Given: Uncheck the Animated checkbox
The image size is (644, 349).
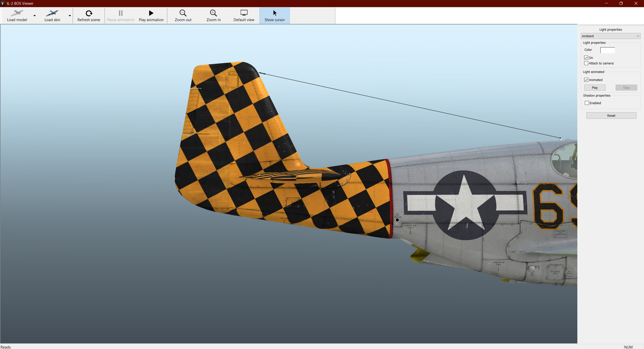Looking at the screenshot, I should coord(586,80).
